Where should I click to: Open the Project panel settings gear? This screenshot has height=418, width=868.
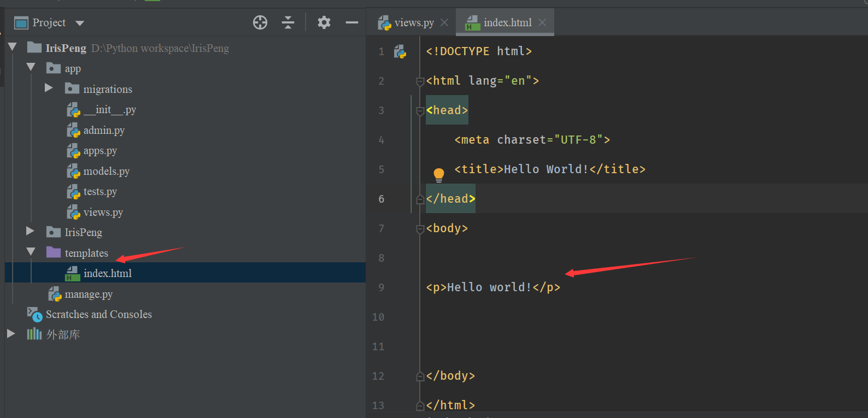tap(324, 22)
